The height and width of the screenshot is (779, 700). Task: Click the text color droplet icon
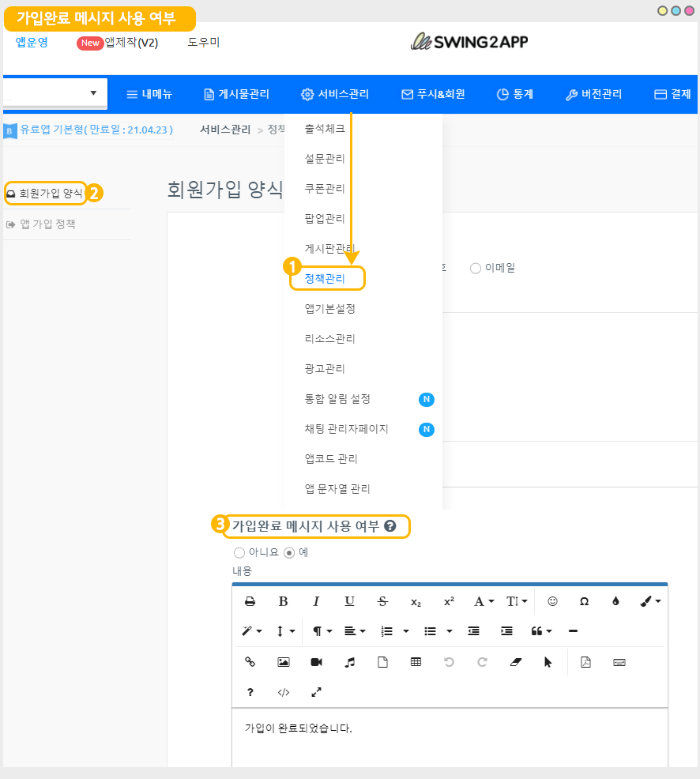click(616, 601)
